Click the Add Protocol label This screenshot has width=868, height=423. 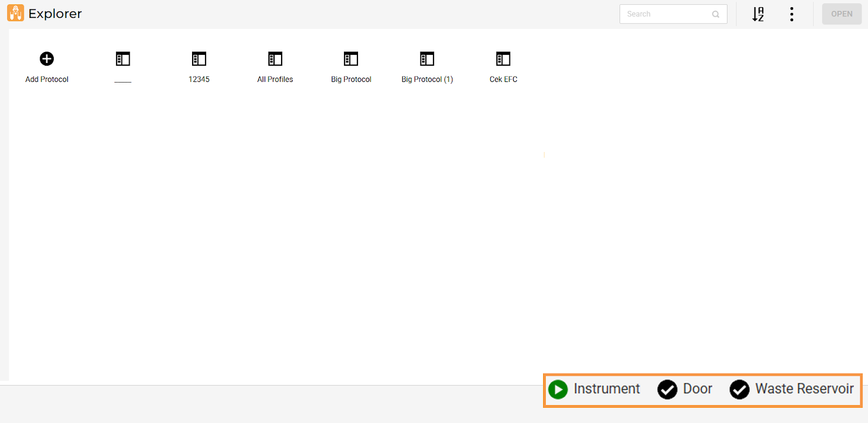(x=47, y=79)
